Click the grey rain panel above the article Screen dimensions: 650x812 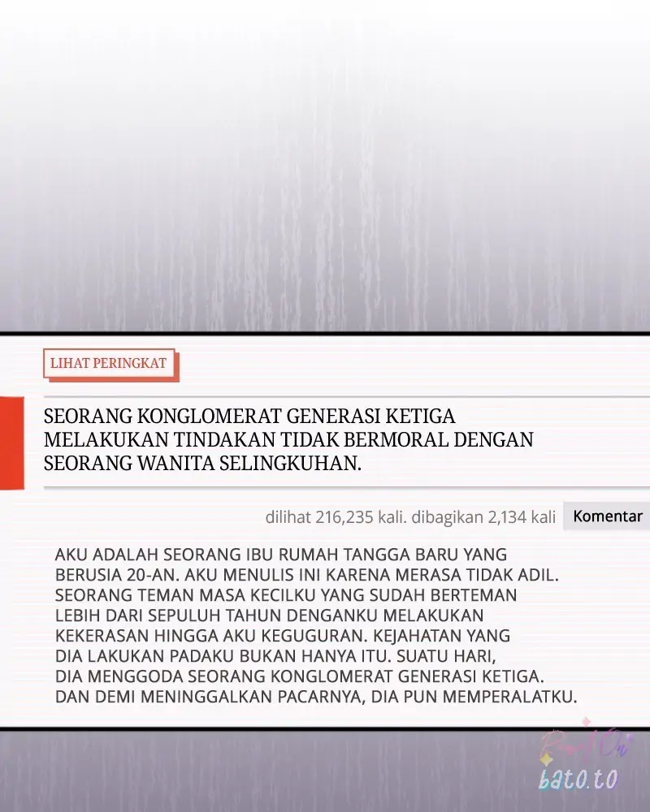click(x=325, y=162)
